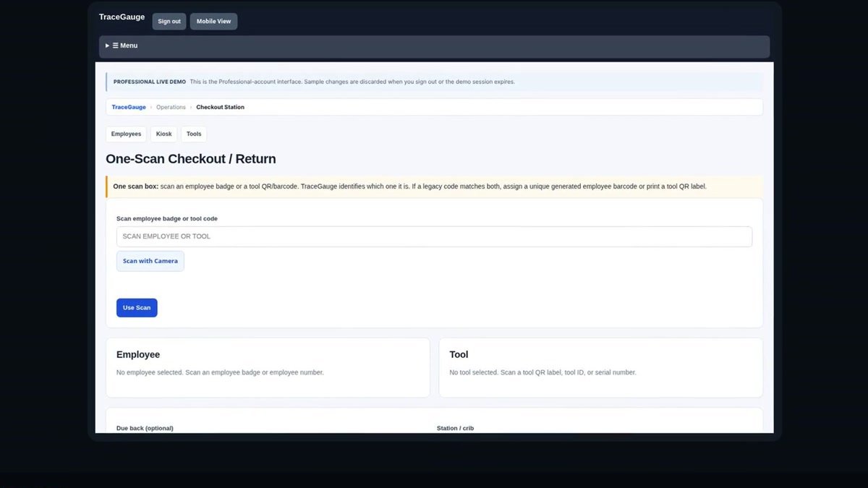Click the Sign out button
Viewport: 868px width, 488px height.
click(169, 22)
